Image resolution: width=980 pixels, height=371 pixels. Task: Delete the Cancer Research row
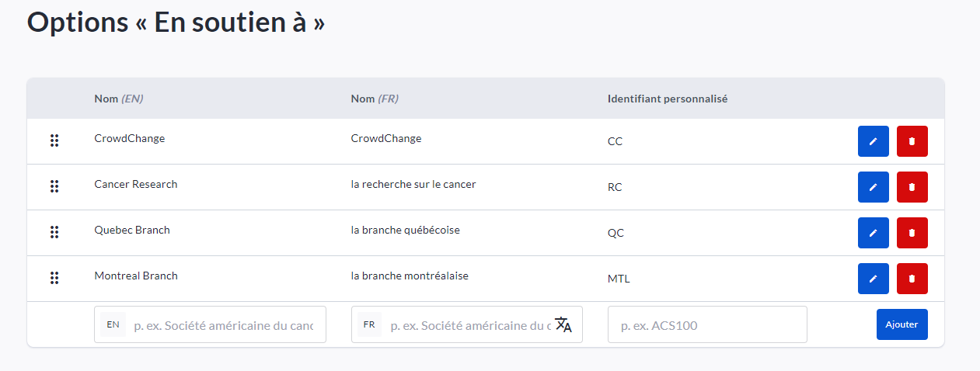[912, 187]
